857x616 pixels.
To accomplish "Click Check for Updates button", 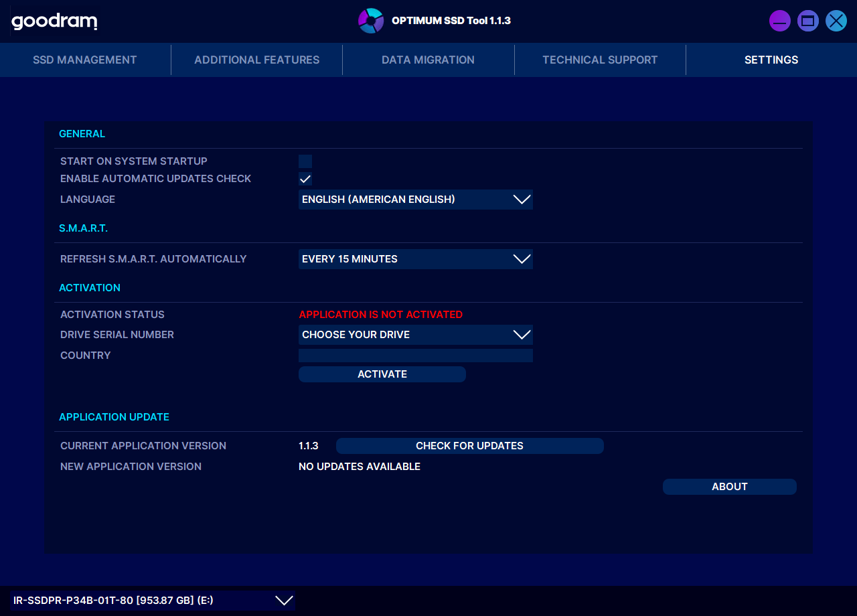I will tap(470, 446).
